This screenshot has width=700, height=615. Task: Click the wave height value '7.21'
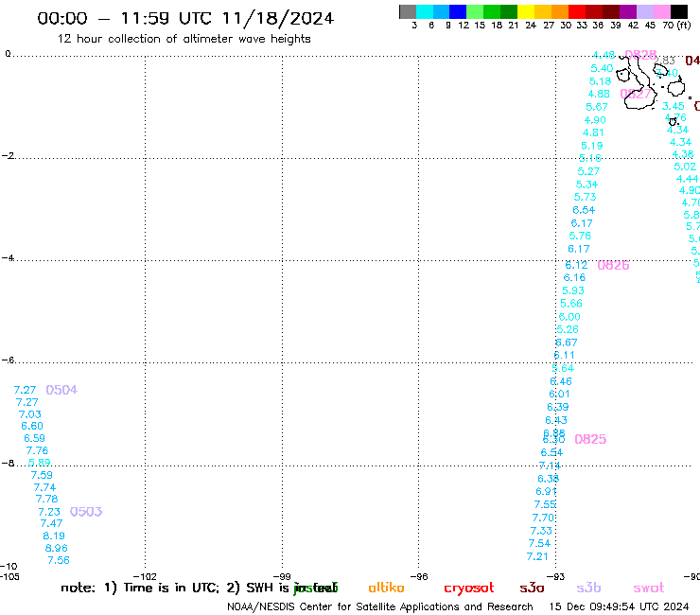point(537,557)
